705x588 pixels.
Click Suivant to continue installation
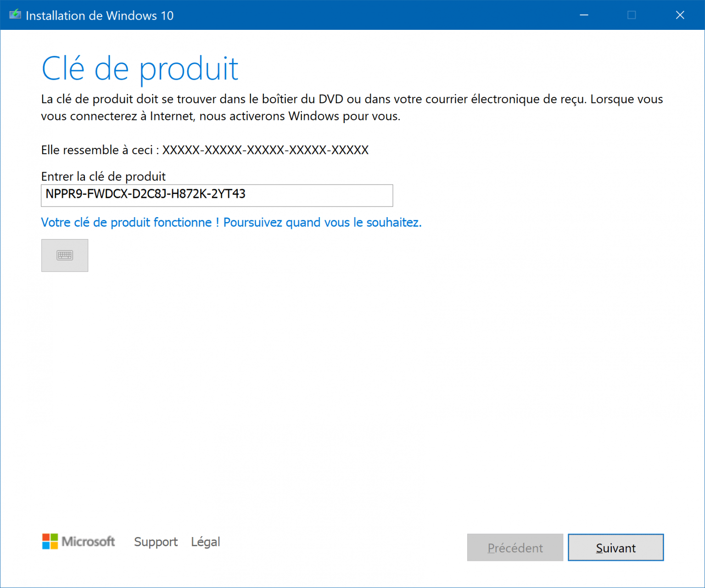pyautogui.click(x=615, y=547)
